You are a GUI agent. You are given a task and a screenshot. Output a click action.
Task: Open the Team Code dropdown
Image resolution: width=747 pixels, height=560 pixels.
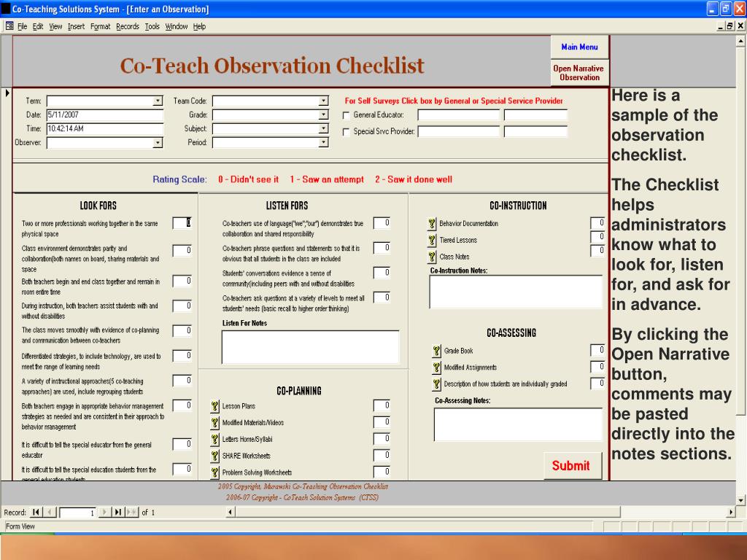323,101
